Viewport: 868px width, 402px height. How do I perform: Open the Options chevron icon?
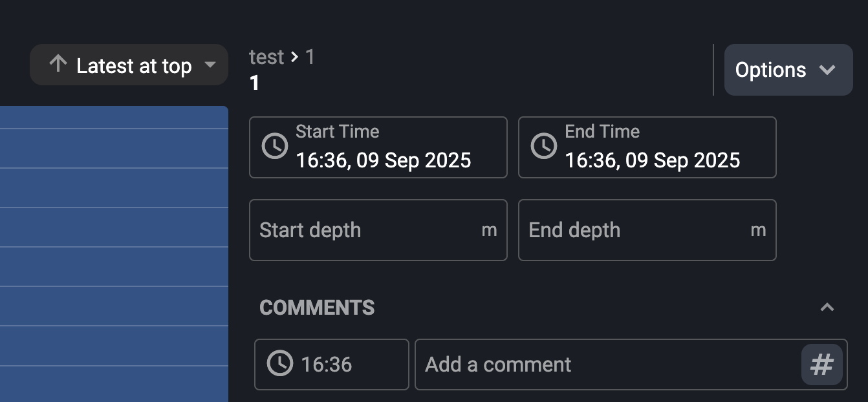[x=829, y=70]
